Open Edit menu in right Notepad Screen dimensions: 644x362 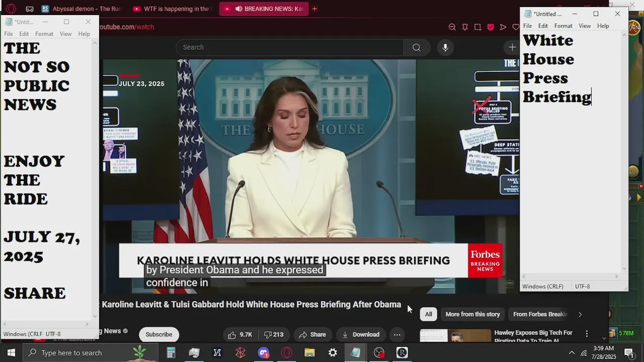tap(543, 26)
